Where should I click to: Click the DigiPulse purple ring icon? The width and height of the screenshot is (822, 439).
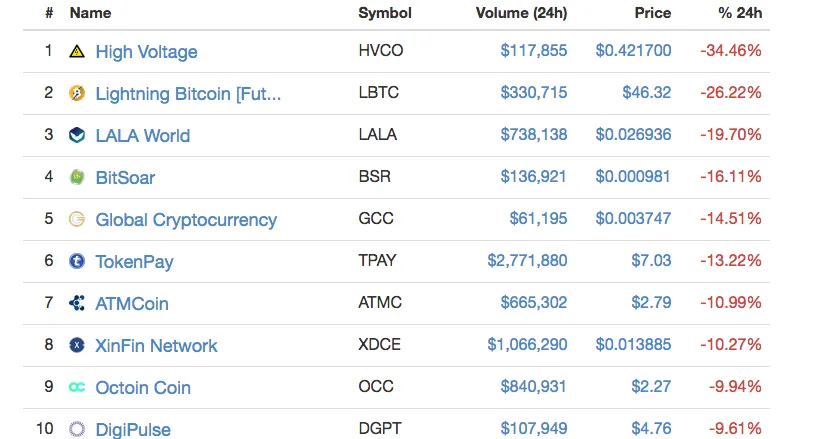click(x=77, y=429)
